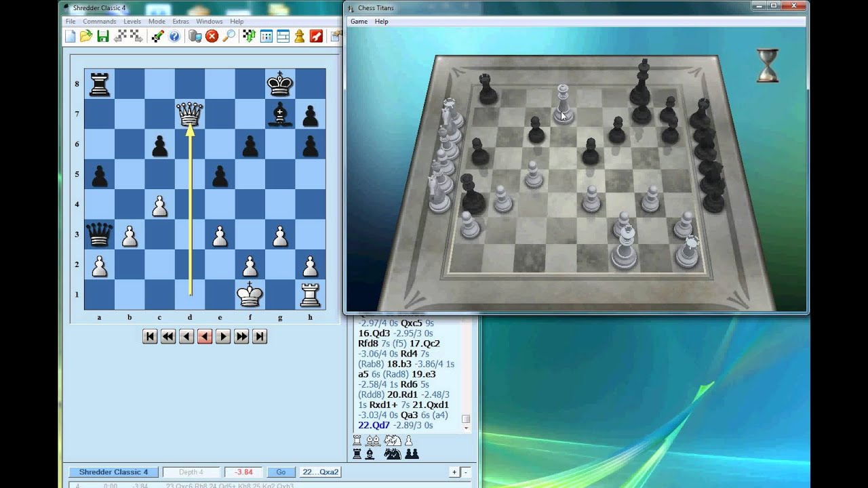
Task: Open a game file with folder icon
Action: pos(86,37)
